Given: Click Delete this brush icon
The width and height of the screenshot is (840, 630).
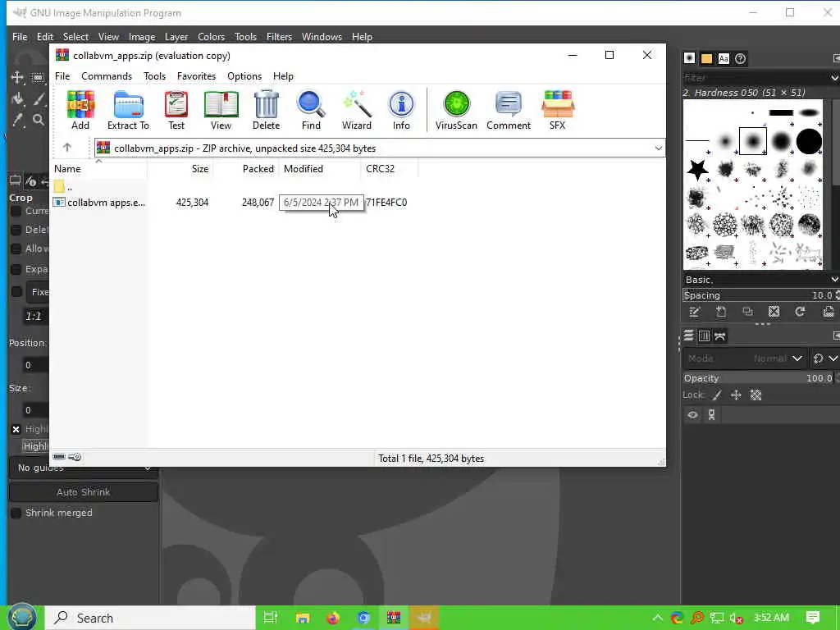Looking at the screenshot, I should point(774,312).
